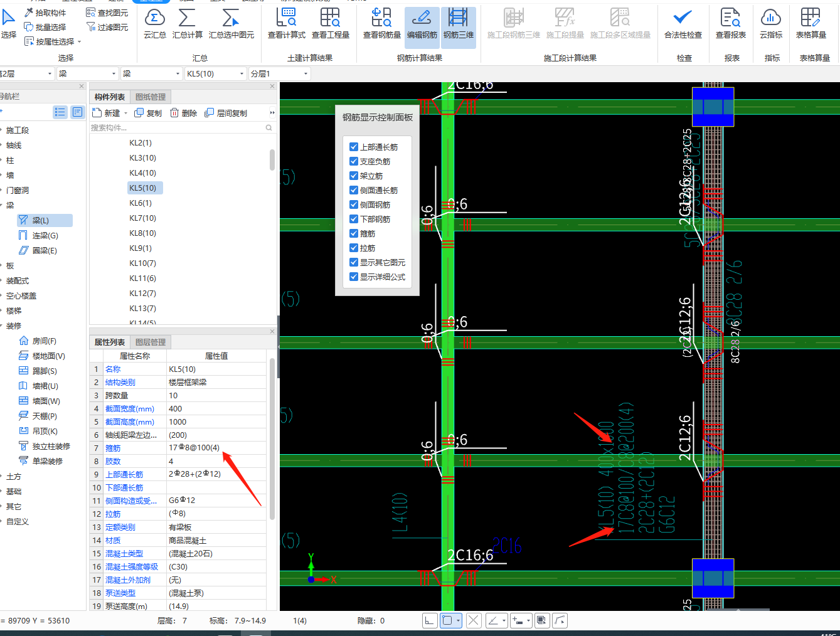
Task: Expand toolbar overflow arrows in component list
Action: coord(272,113)
